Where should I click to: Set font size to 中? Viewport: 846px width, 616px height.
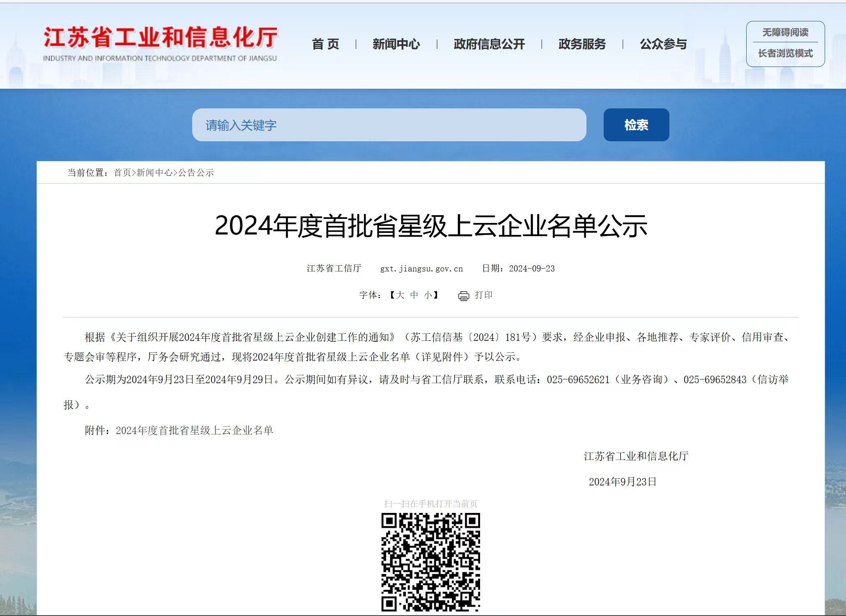[x=414, y=295]
